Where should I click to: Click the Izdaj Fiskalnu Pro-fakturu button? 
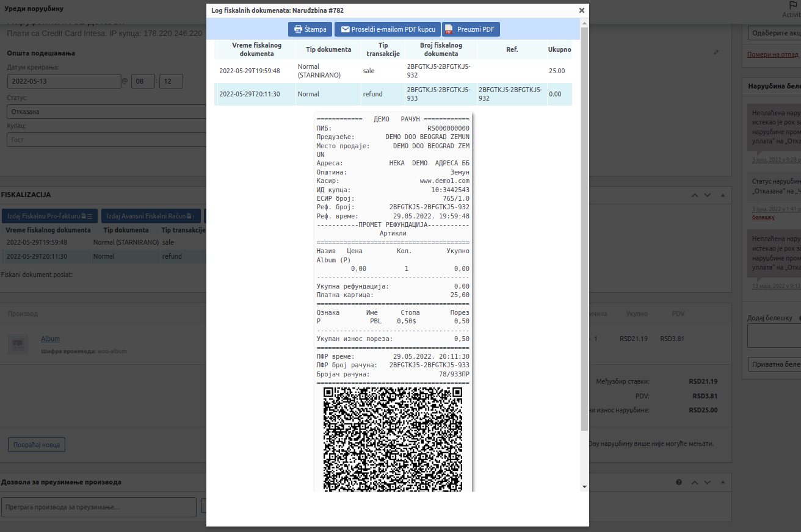[x=49, y=216]
